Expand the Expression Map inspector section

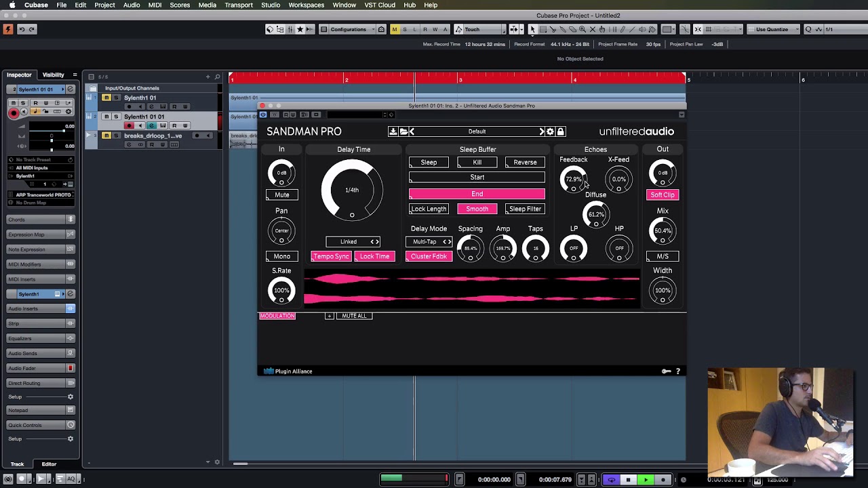(x=41, y=235)
